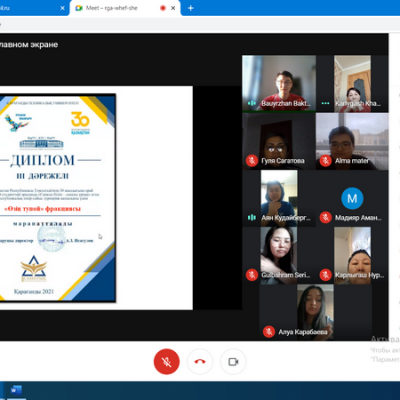400x400 pixels.
Task: Close the Meet – rga-whef-she tab
Action: [173, 8]
